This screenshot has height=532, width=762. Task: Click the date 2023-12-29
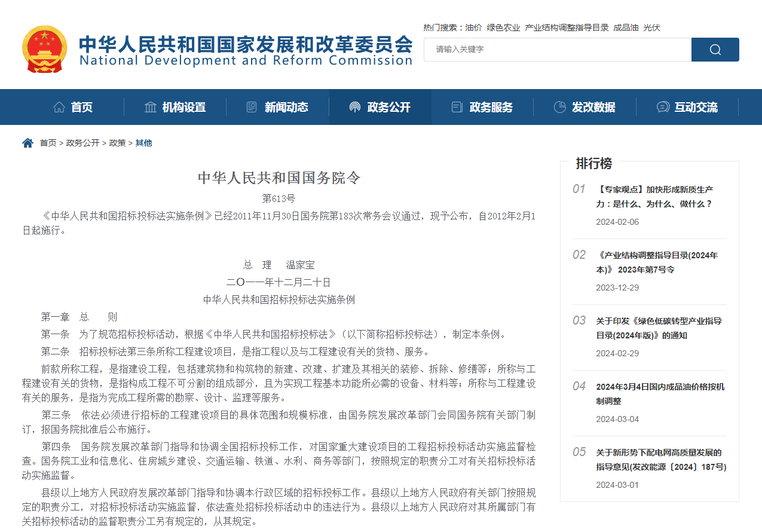[x=617, y=288]
